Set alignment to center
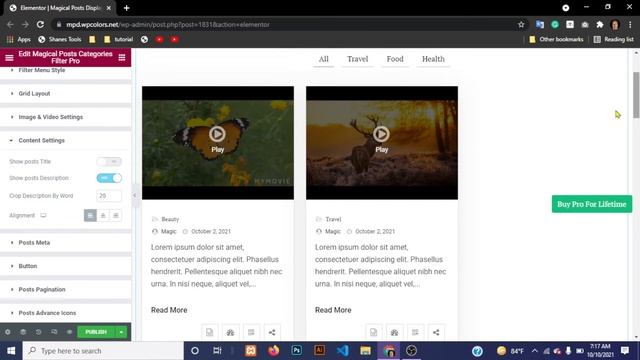Image resolution: width=640 pixels, height=360 pixels. [x=103, y=215]
